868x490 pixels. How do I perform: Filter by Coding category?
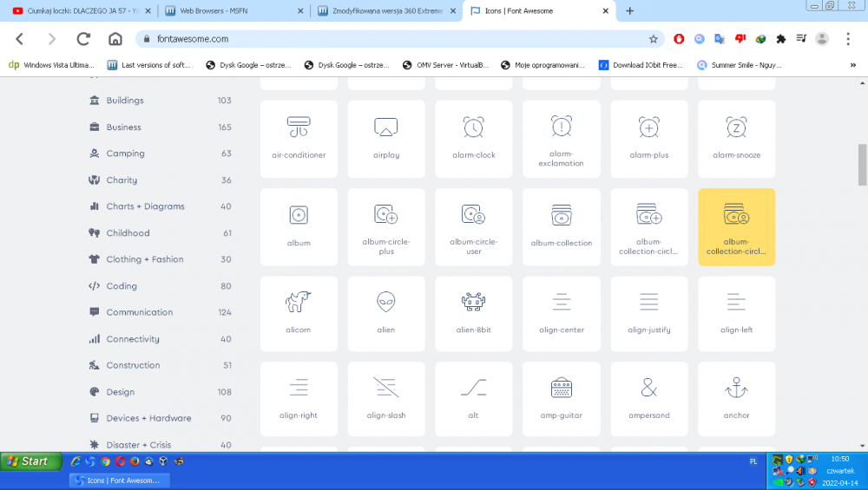[x=122, y=286]
